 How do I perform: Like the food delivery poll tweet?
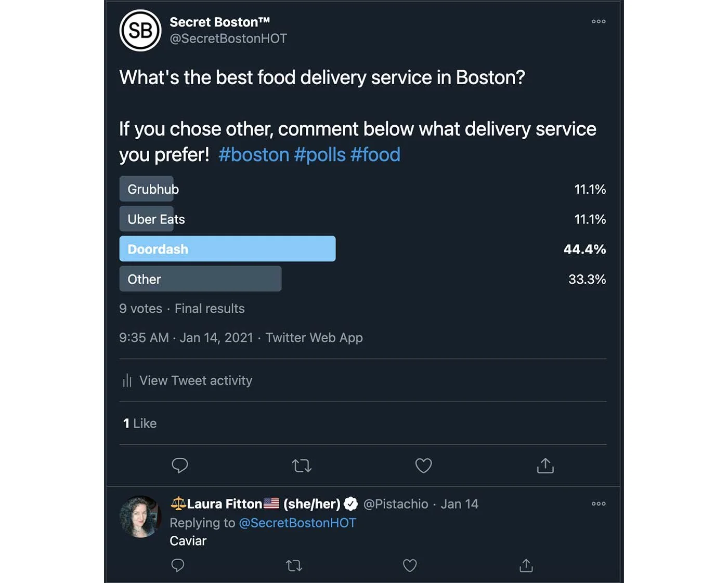[x=423, y=466]
